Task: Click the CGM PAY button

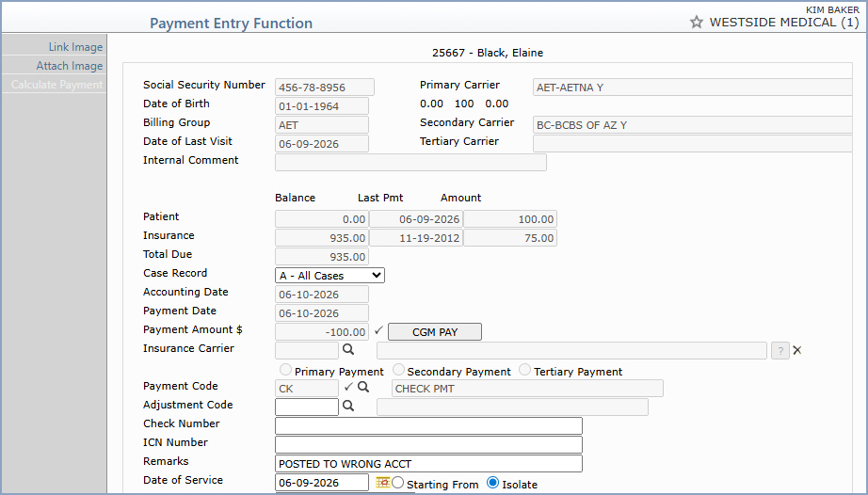Action: coord(435,332)
